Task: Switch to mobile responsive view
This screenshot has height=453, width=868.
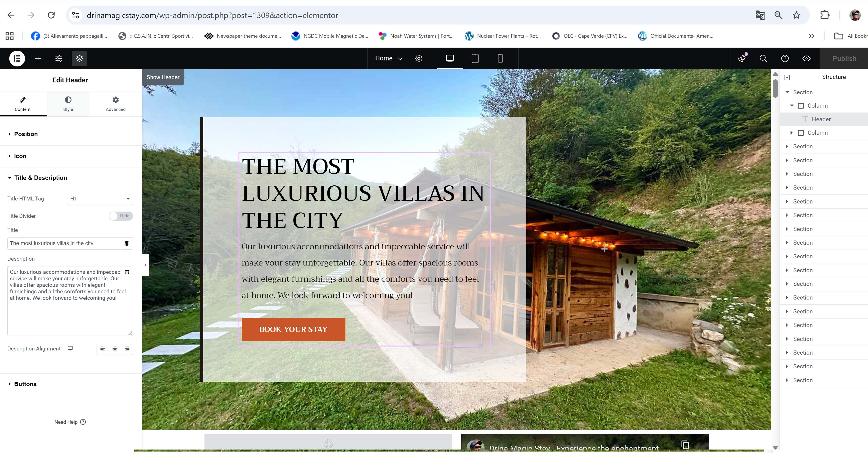Action: point(500,58)
